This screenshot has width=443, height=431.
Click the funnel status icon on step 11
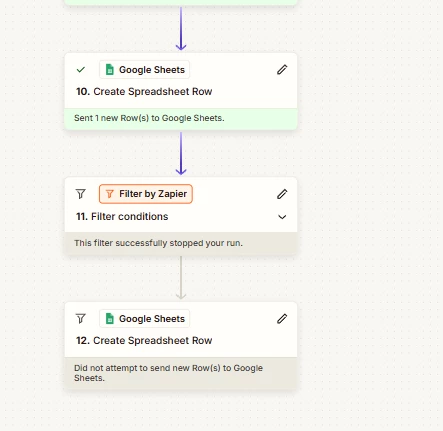coord(81,194)
